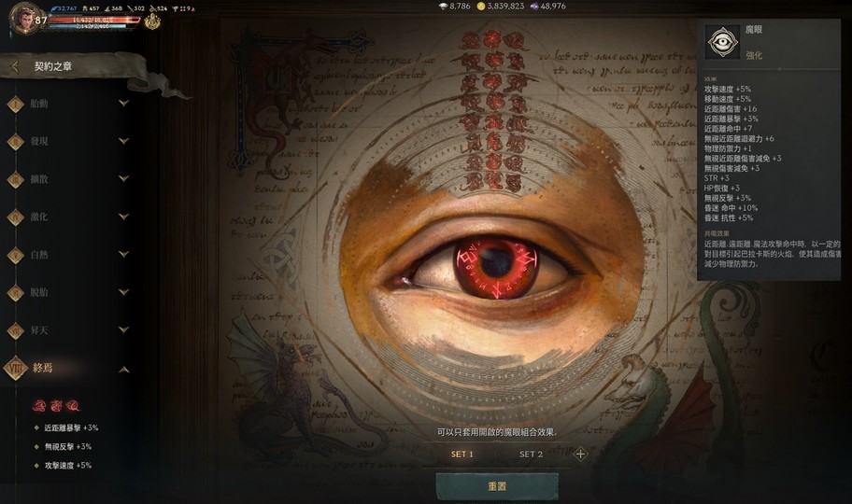Click the 魔眼 title in info panel
This screenshot has width=852, height=504.
click(754, 29)
